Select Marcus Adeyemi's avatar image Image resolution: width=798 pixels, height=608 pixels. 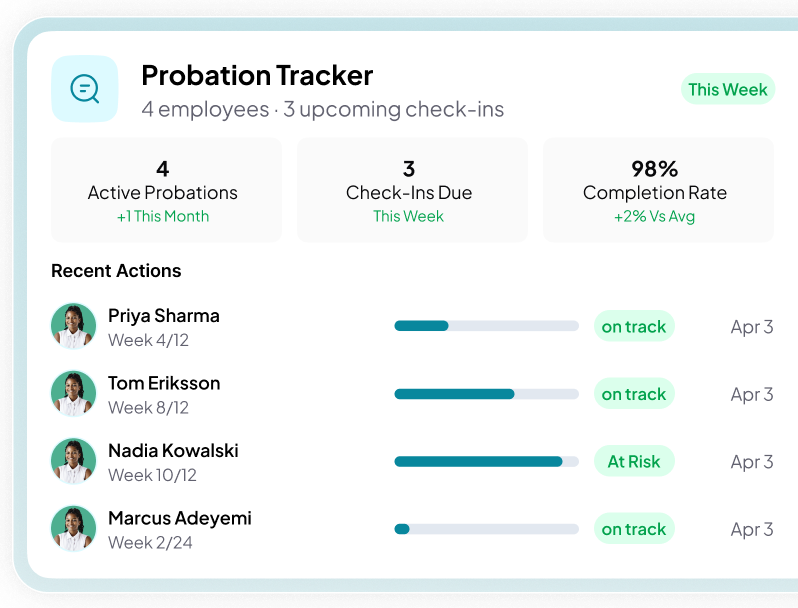pos(73,529)
